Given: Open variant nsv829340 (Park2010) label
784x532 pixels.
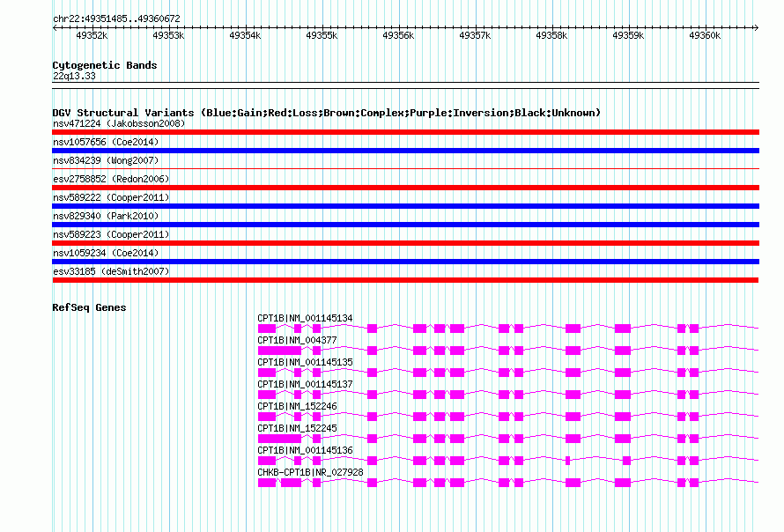Looking at the screenshot, I should point(106,216).
